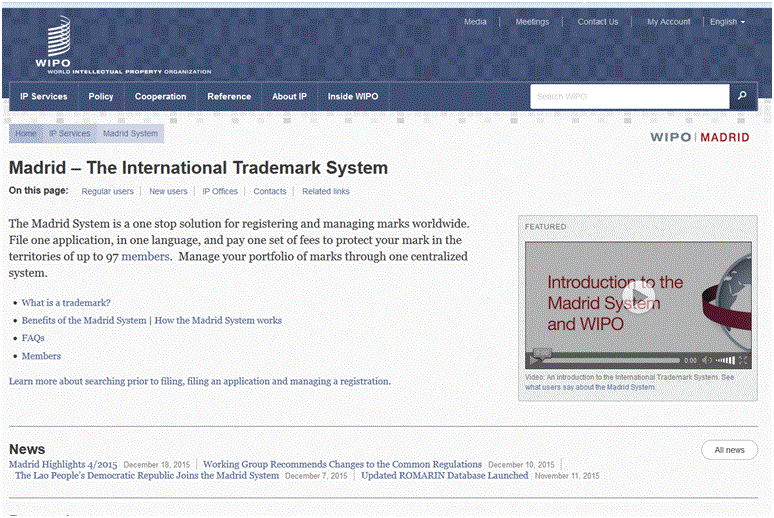Click the 'November 11, 2015' date text
The height and width of the screenshot is (518, 774).
[x=567, y=476]
